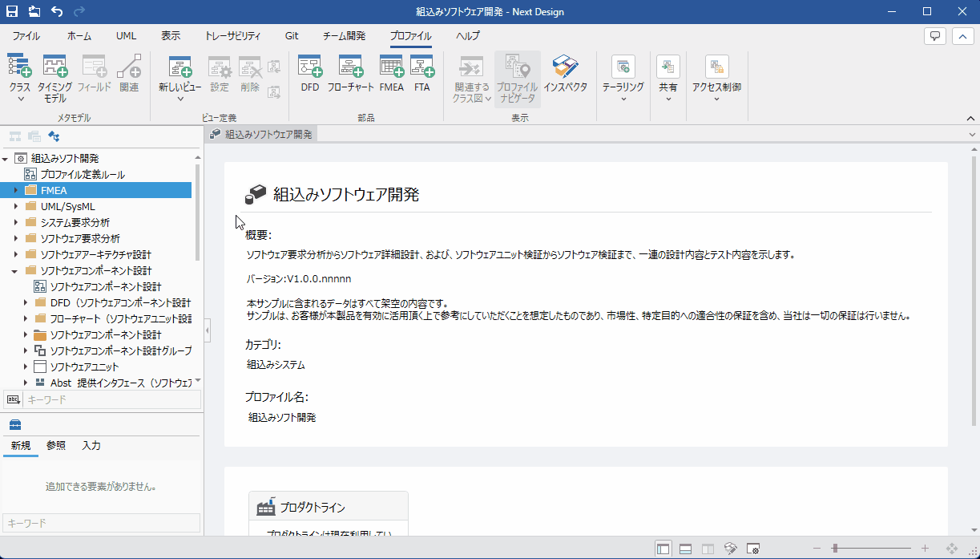Collapse the ソフトウェアコンポーネント設計 parent folder

(x=15, y=270)
